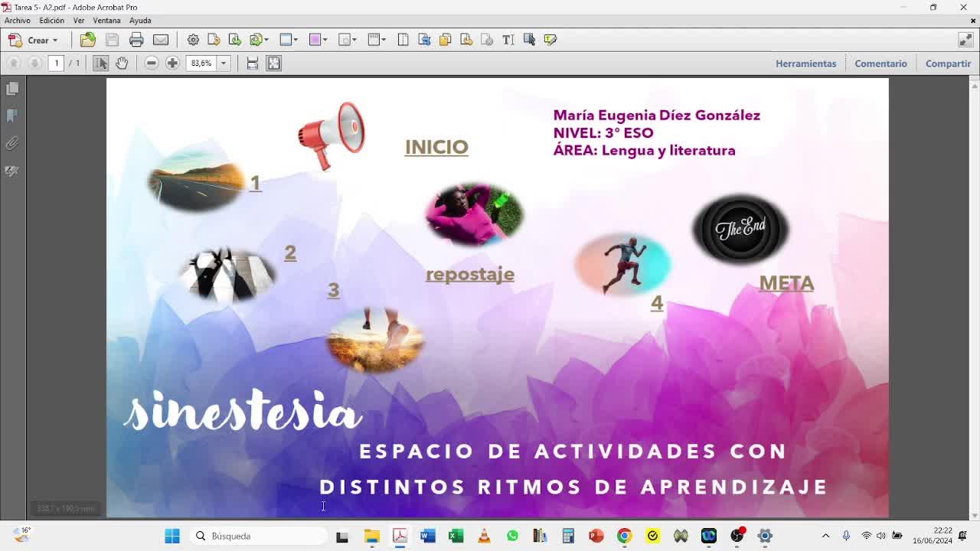Screen dimensions: 980x551
Task: Open the gear settings tool icon
Action: 193,40
